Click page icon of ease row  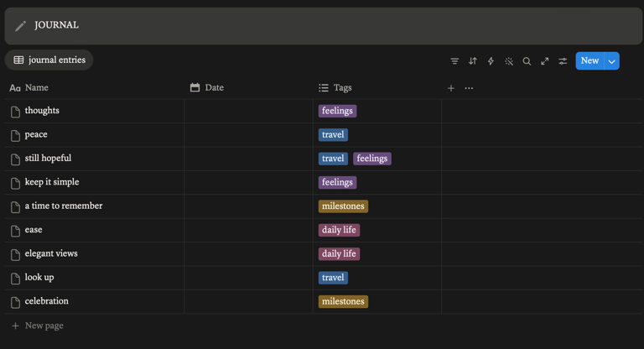pyautogui.click(x=16, y=231)
